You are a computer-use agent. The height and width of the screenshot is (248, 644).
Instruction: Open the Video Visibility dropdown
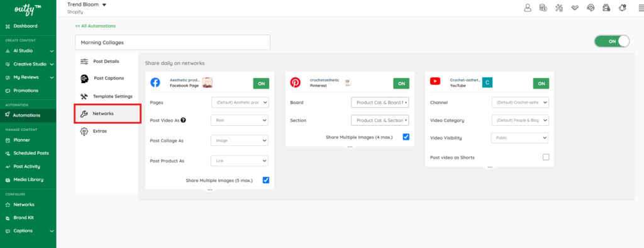(520, 138)
